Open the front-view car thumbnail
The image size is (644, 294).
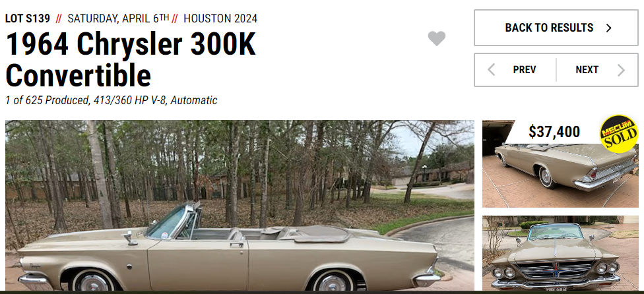point(560,253)
